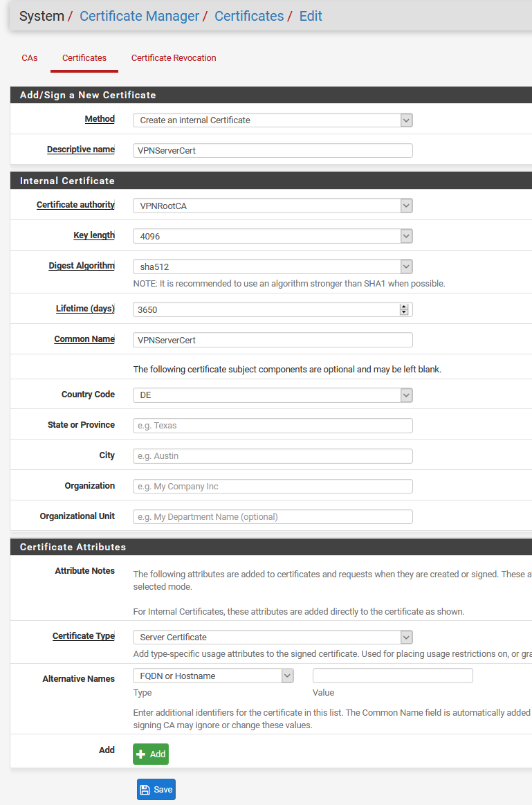This screenshot has height=805, width=532.
Task: Focus the Common Name text field
Action: coord(273,340)
